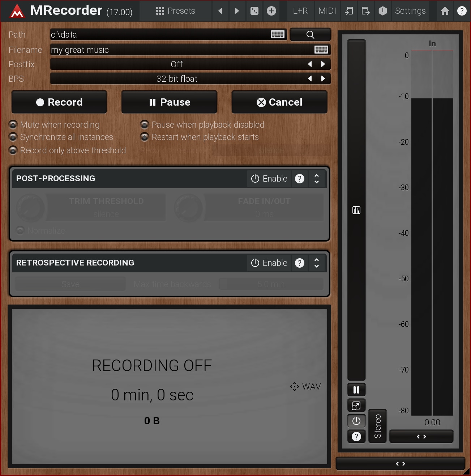
Task: Click the meter pause icon
Action: (x=356, y=390)
